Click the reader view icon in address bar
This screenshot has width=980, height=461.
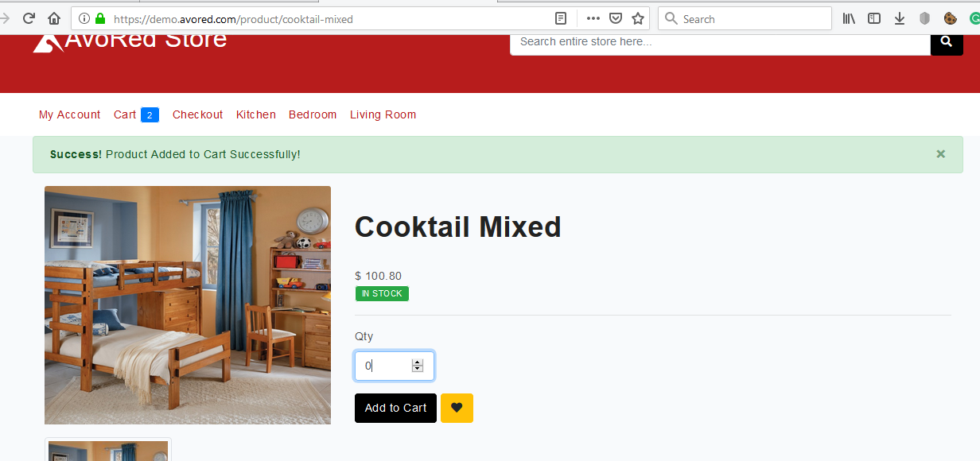point(561,18)
